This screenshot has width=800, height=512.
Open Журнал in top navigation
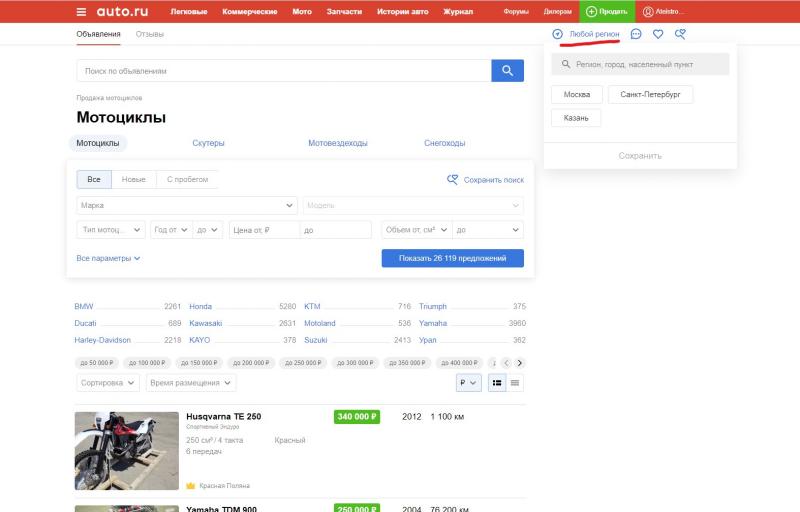click(458, 11)
